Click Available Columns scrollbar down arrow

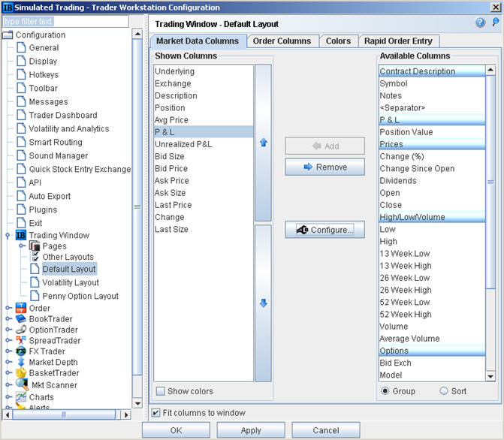[490, 376]
